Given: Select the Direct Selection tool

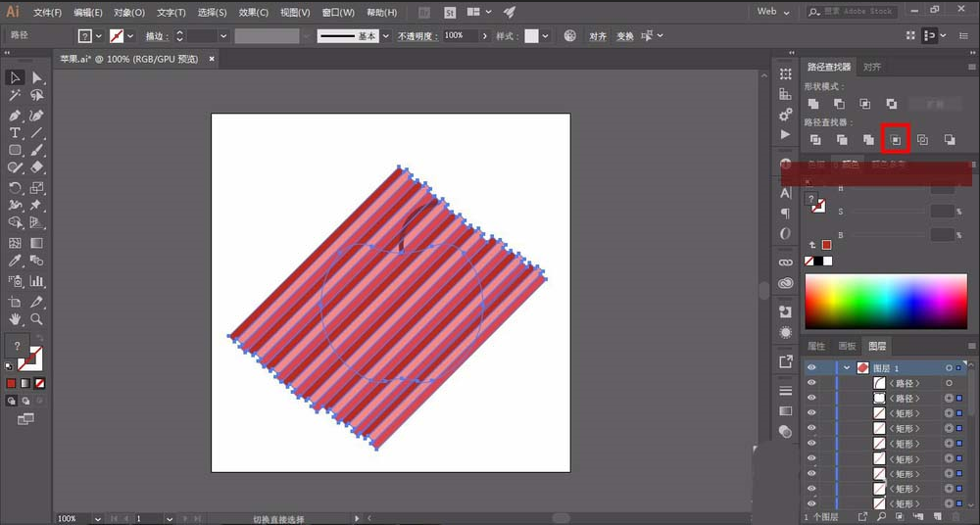Looking at the screenshot, I should coord(37,77).
